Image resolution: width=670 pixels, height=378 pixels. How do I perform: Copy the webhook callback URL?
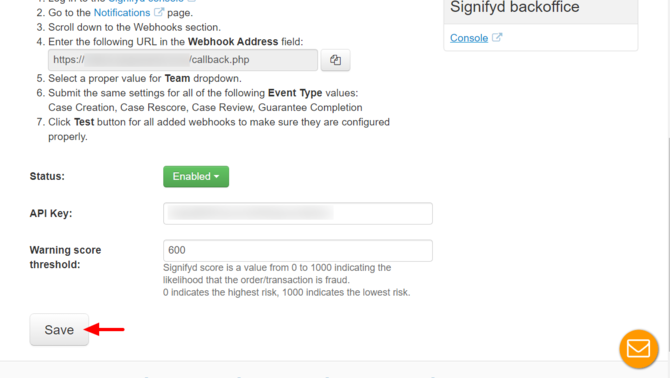335,60
